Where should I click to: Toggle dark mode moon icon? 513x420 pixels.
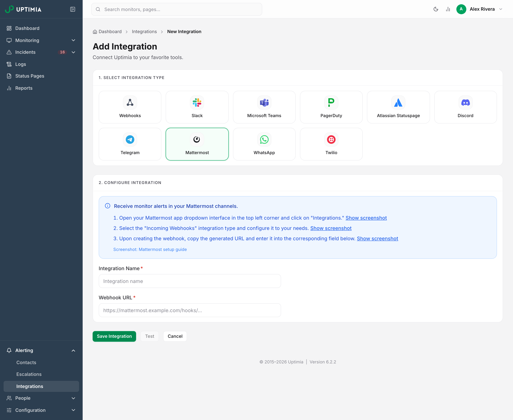click(436, 9)
